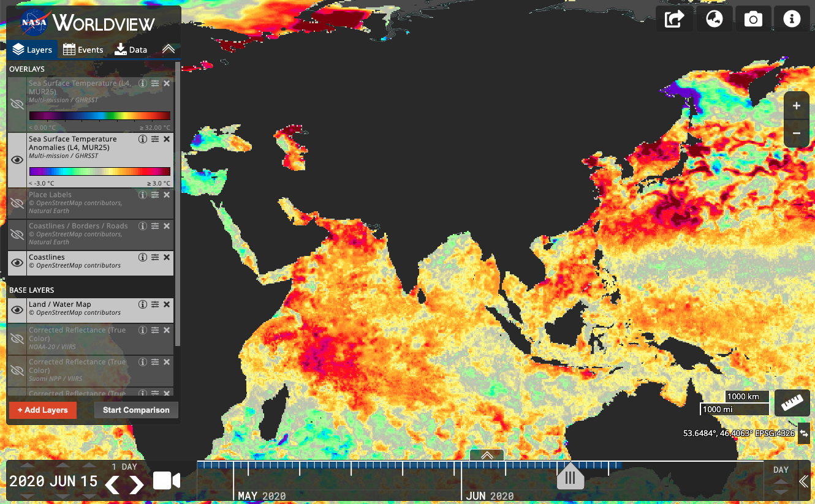Show the Coastlines / Borders / Roads layer
The image size is (815, 504).
click(17, 235)
